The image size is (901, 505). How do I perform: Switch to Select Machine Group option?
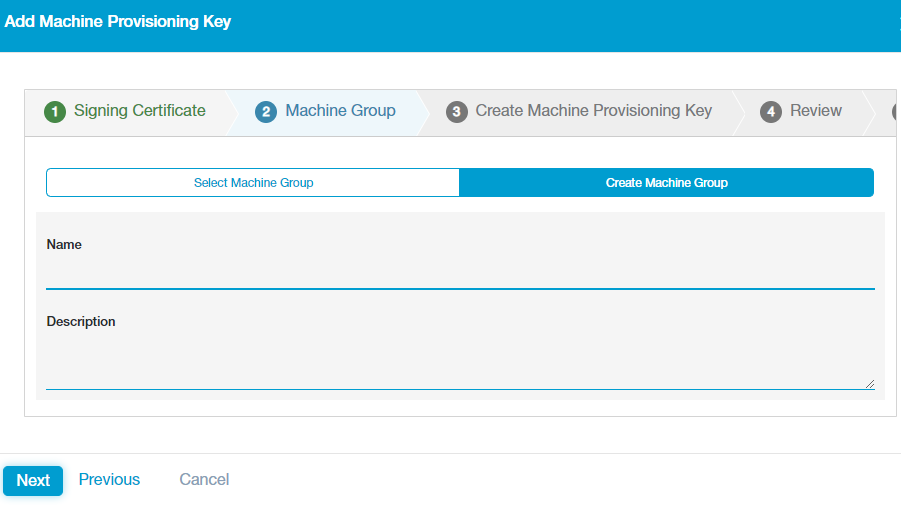[x=253, y=183]
